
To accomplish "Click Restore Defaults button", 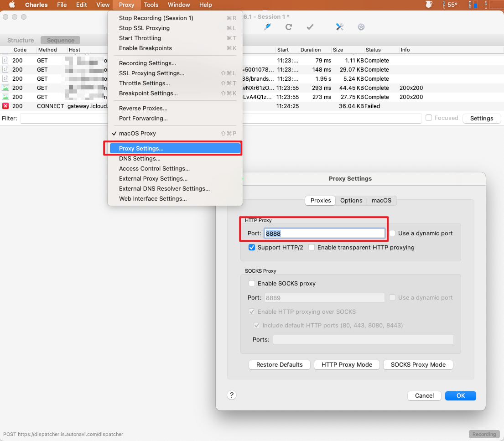I will click(x=279, y=365).
